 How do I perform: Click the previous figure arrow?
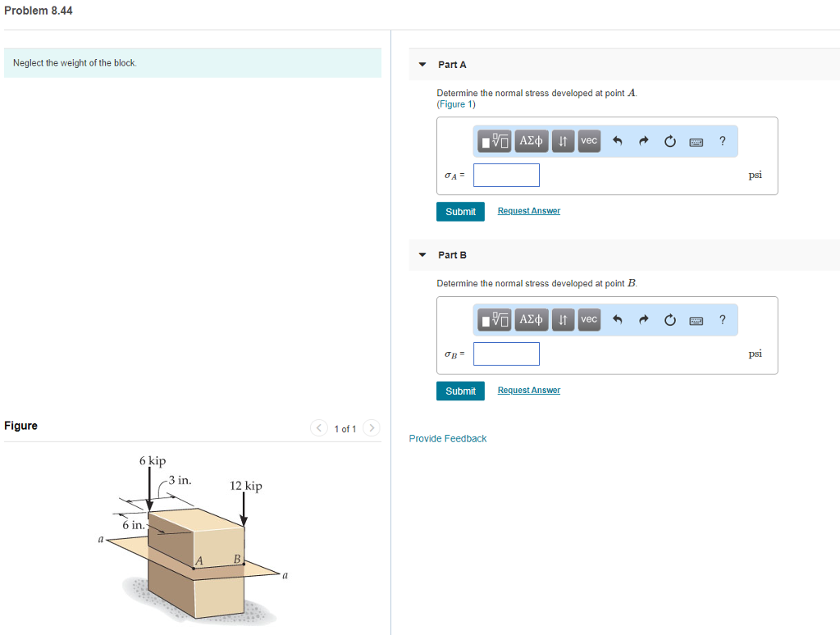(318, 427)
